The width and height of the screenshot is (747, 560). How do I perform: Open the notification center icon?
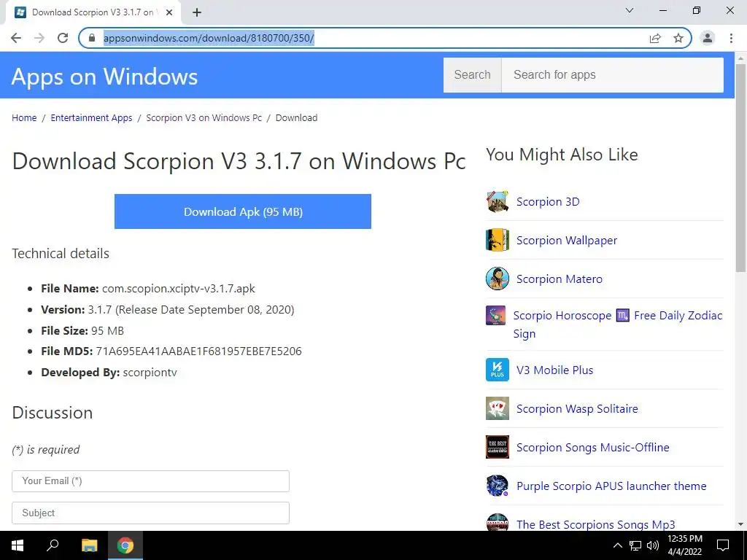pyautogui.click(x=723, y=545)
